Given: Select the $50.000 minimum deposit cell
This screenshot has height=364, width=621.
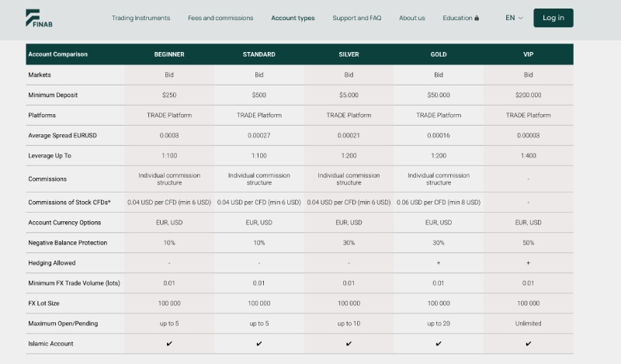Looking at the screenshot, I should click(x=439, y=95).
